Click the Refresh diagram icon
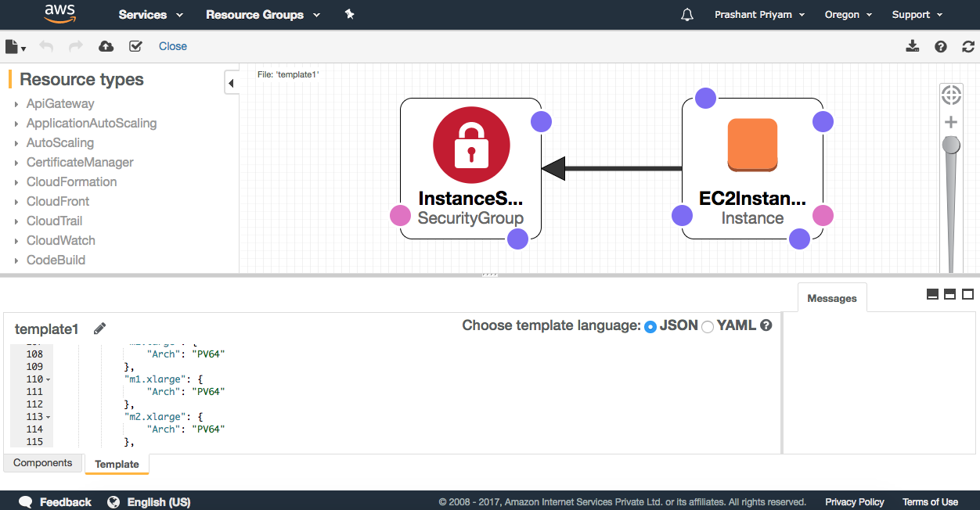The width and height of the screenshot is (980, 510). (x=968, y=46)
